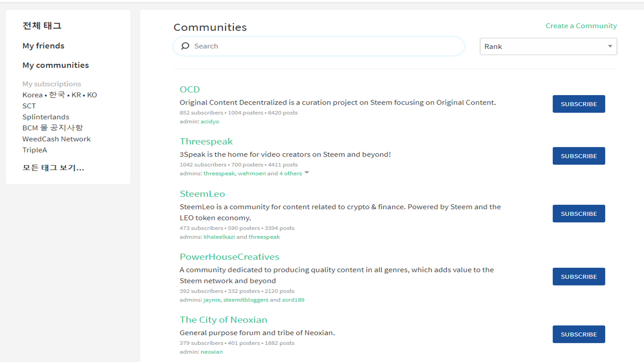Click the search magnifier icon

[x=185, y=46]
